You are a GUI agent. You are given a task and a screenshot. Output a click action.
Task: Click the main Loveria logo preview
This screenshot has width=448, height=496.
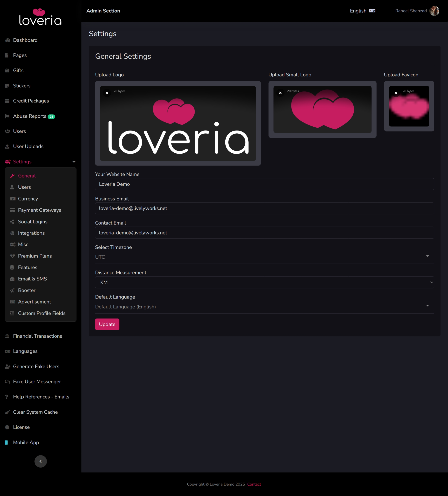(x=178, y=123)
